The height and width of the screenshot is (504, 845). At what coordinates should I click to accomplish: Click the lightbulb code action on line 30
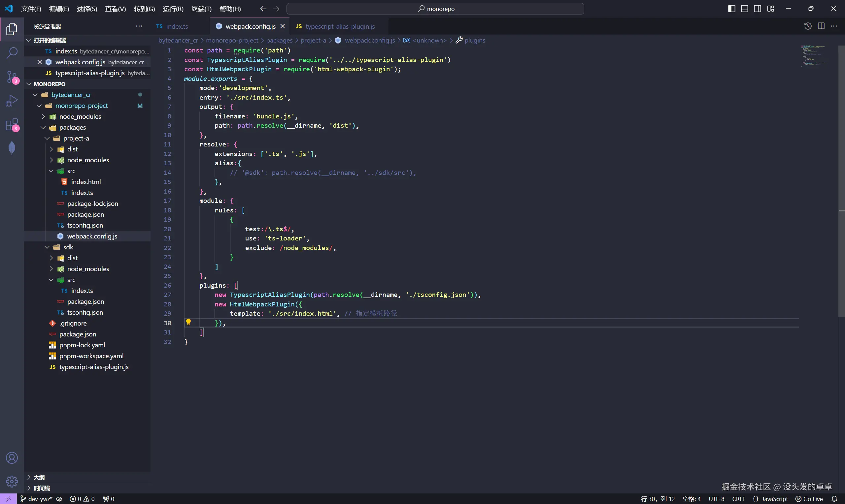click(x=188, y=322)
